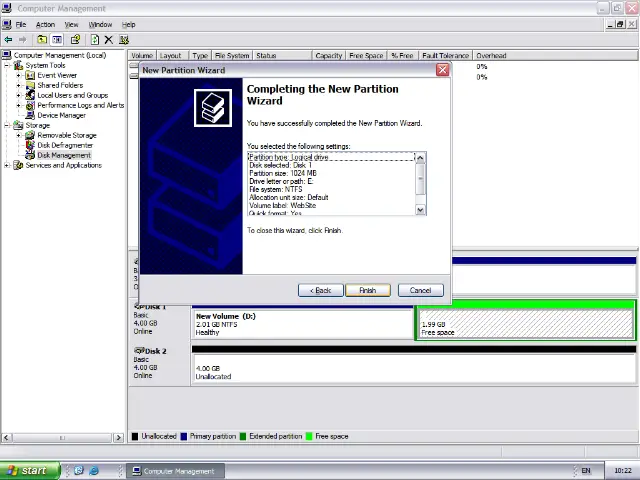640x480 pixels.
Task: Click the settings list scroll up arrow
Action: pos(420,158)
